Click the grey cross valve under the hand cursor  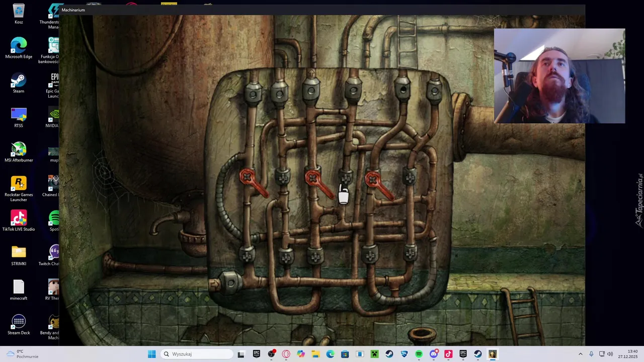pyautogui.click(x=346, y=179)
